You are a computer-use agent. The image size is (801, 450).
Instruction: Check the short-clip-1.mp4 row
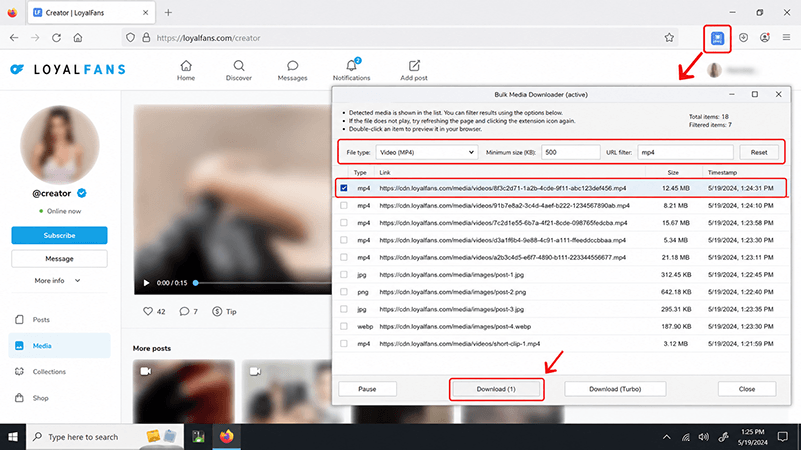(x=344, y=344)
